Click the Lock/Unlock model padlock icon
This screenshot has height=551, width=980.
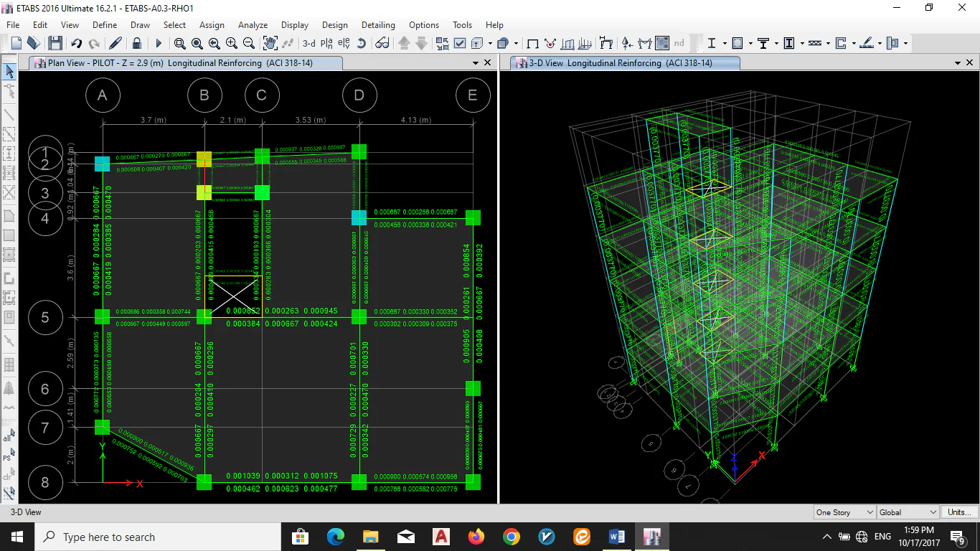[x=137, y=43]
